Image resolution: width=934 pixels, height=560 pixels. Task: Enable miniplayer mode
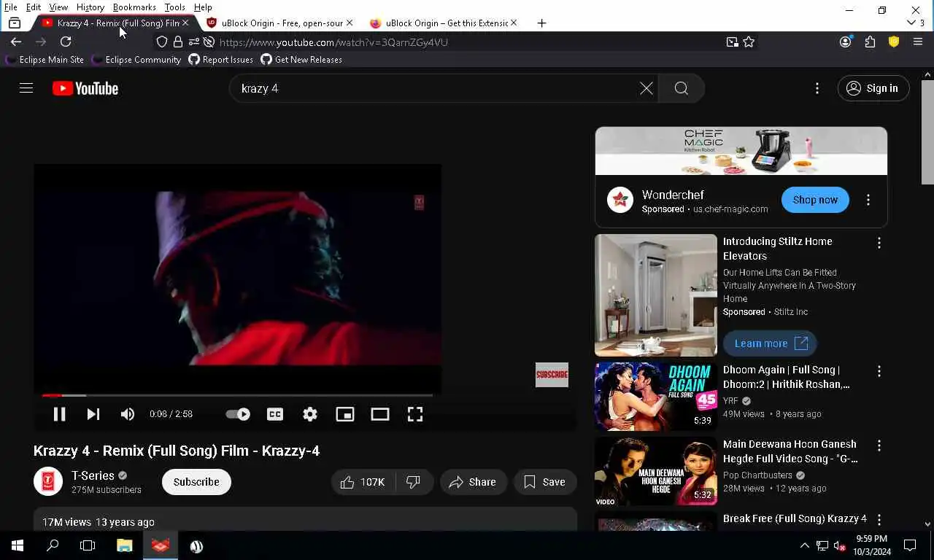tap(344, 414)
